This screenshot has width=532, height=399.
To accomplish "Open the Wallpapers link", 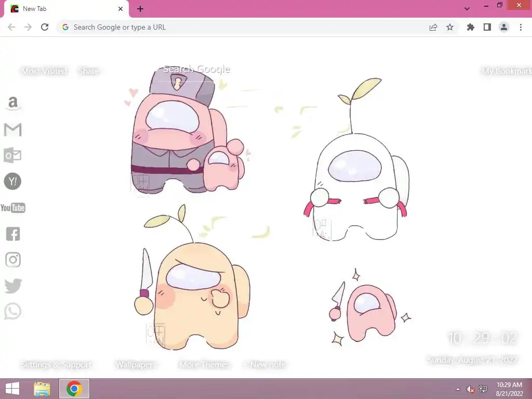I will [136, 365].
